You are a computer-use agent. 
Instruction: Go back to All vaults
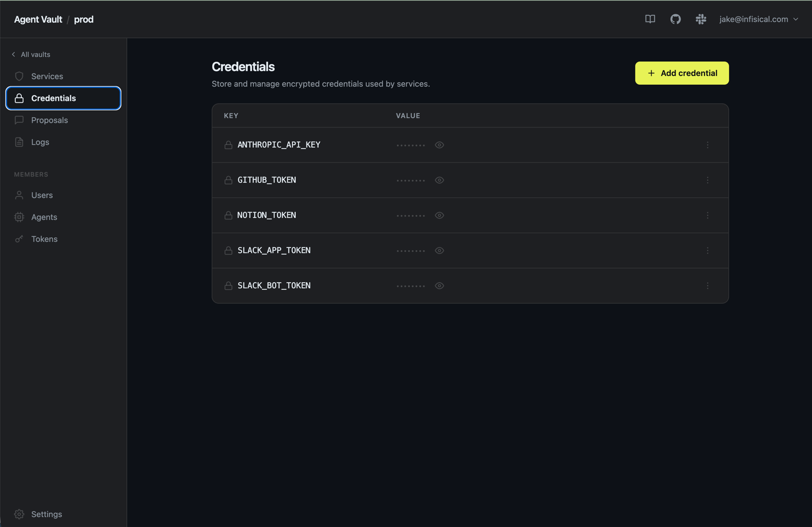tap(31, 54)
